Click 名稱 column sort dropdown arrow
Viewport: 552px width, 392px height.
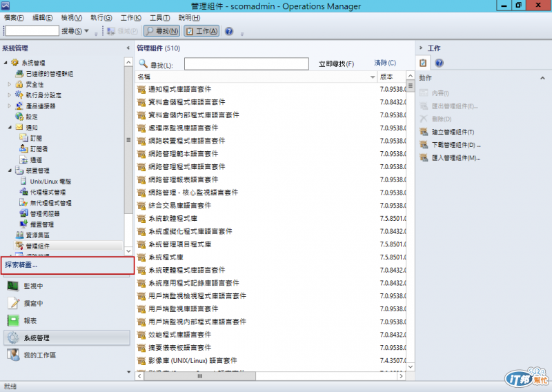pos(373,77)
